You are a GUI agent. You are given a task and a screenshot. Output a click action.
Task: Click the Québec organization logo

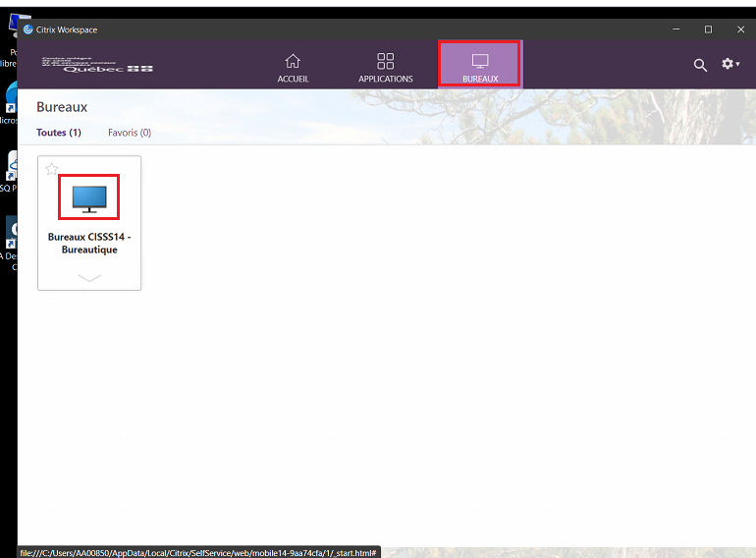(x=97, y=65)
